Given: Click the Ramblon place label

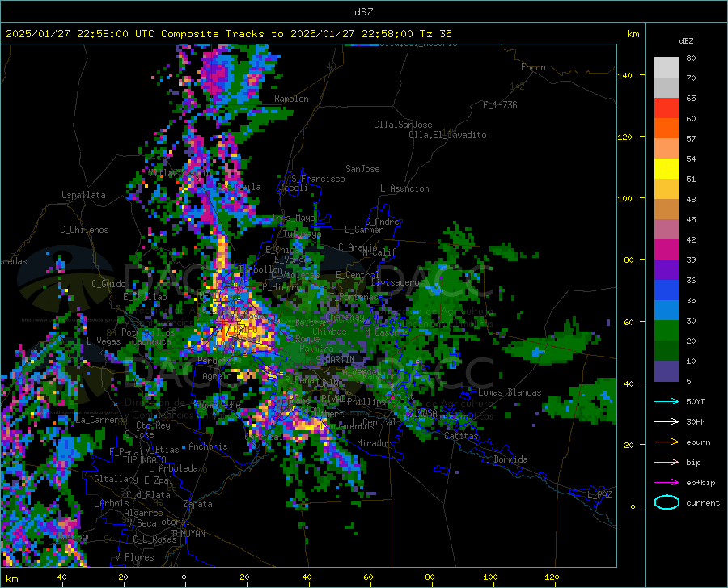Looking at the screenshot, I should tap(291, 99).
